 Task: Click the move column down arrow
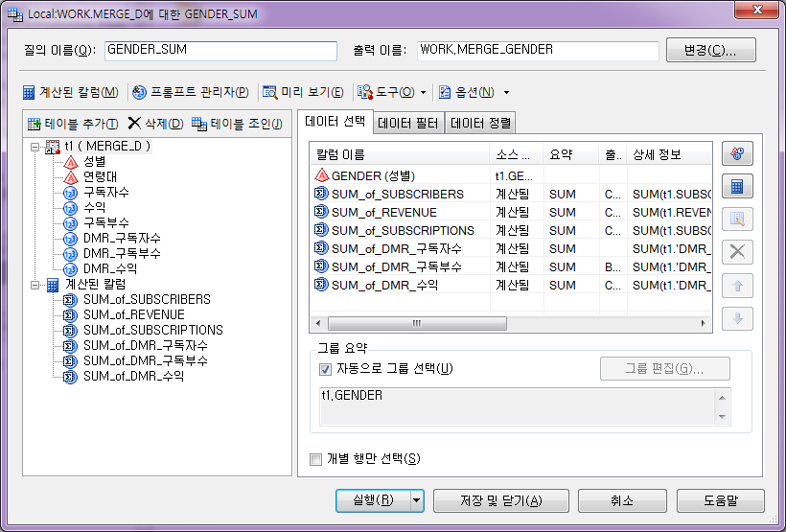tap(737, 318)
